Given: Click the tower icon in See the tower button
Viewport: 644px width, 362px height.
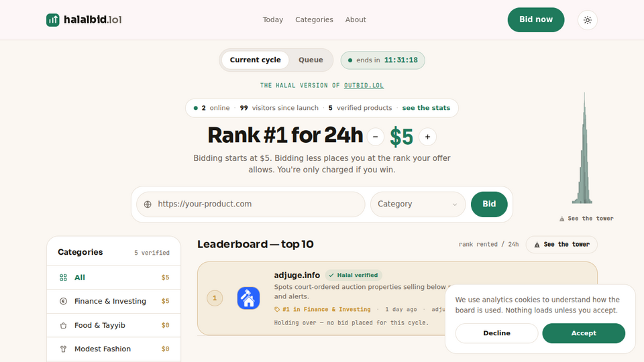Looking at the screenshot, I should coord(537,245).
